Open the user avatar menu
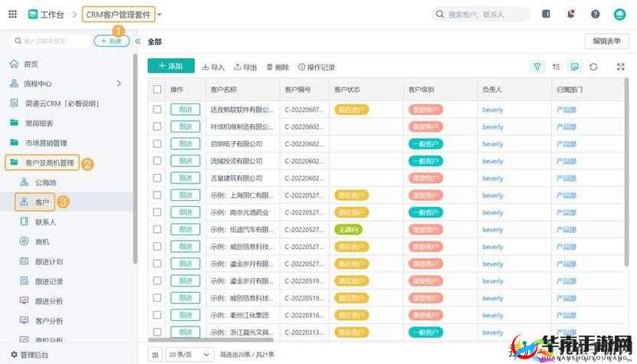The image size is (637, 364). click(x=619, y=15)
